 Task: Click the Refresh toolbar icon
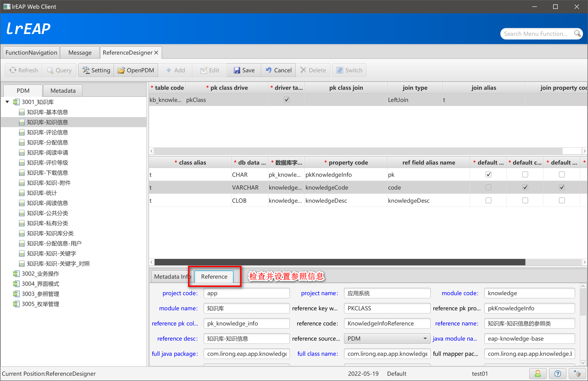pyautogui.click(x=13, y=70)
